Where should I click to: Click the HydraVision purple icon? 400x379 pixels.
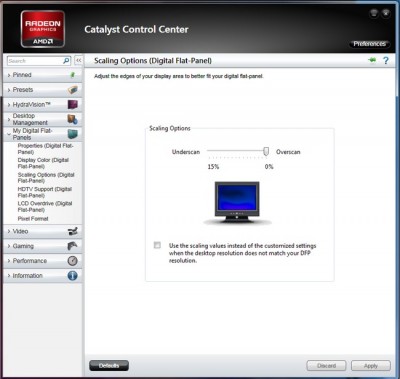coord(73,105)
